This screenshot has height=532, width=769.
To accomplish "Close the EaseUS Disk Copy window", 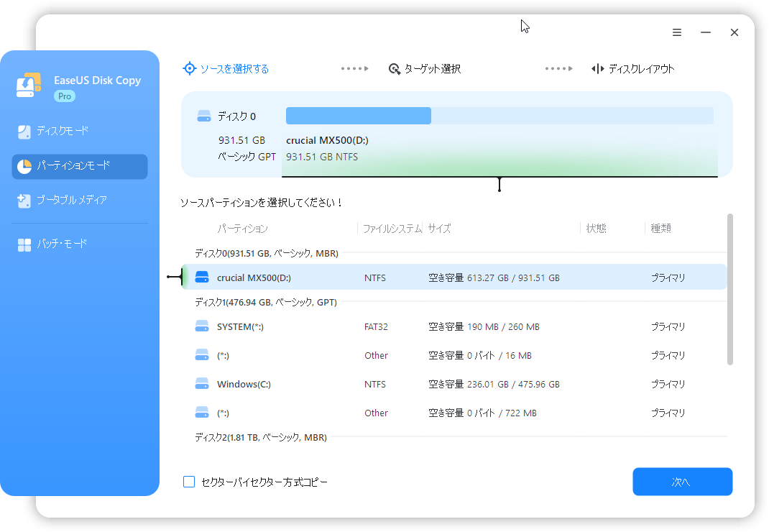I will [x=735, y=32].
